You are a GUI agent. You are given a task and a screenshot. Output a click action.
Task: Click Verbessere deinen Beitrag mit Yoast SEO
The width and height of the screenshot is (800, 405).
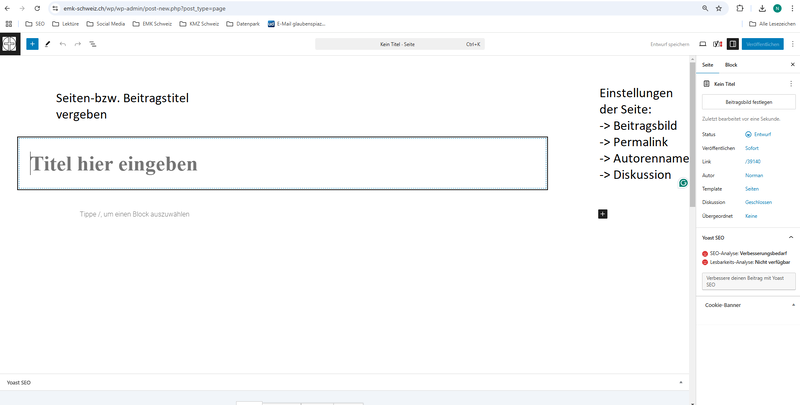pos(748,281)
